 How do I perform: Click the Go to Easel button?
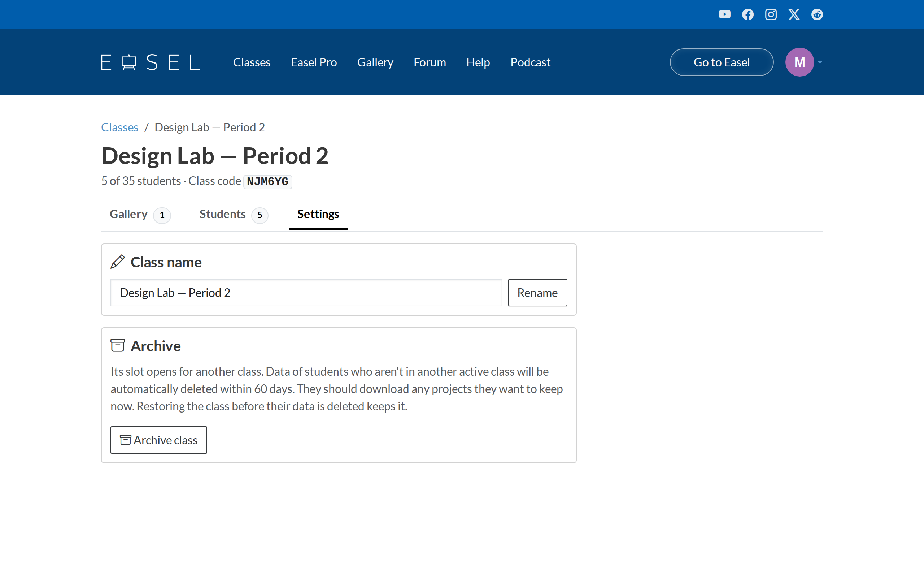[x=721, y=62]
